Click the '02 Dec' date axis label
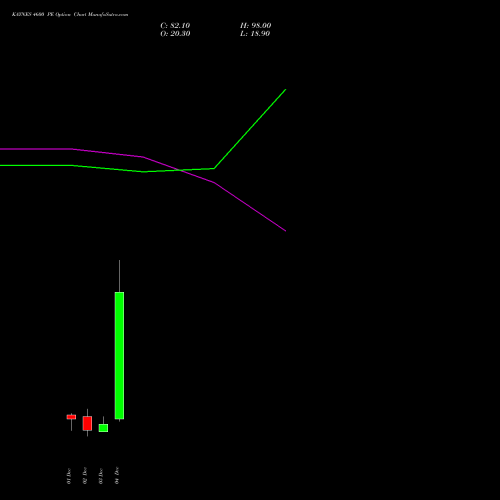Screen dimensions: 500x500 coord(85,476)
